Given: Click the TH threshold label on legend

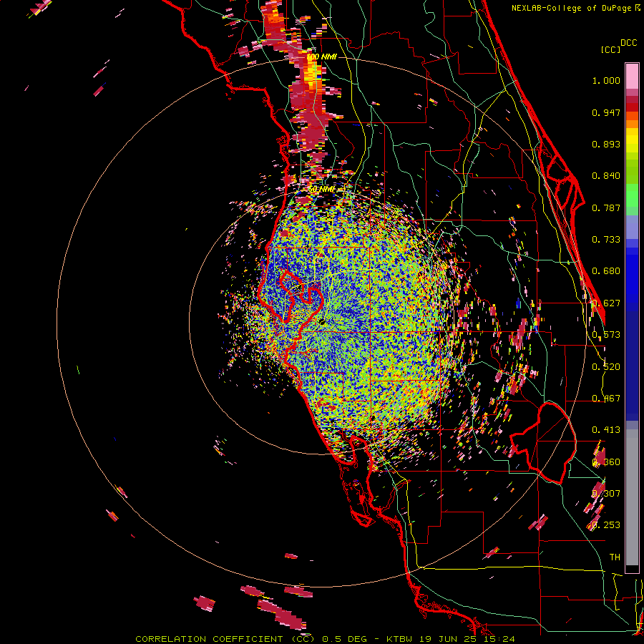Looking at the screenshot, I should coord(615,557).
